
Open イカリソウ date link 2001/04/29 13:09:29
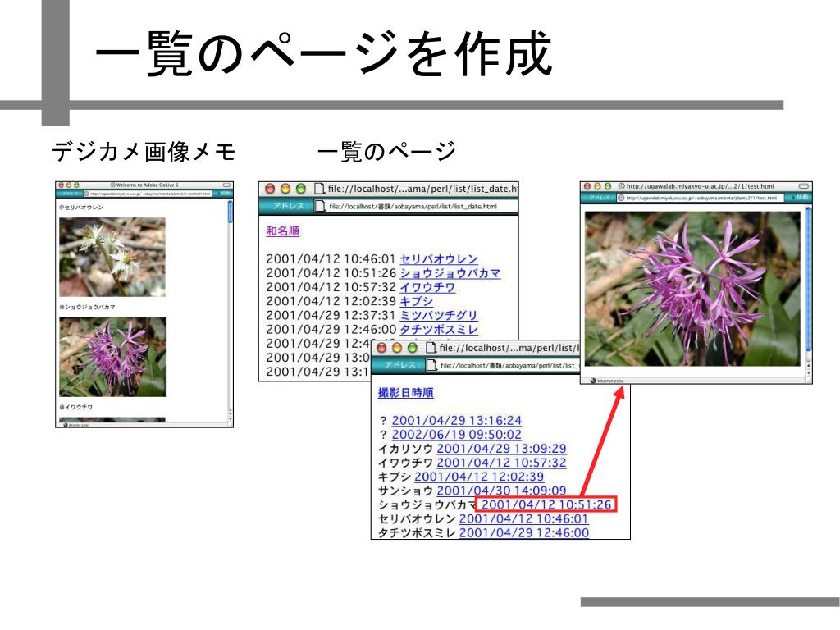(x=501, y=449)
